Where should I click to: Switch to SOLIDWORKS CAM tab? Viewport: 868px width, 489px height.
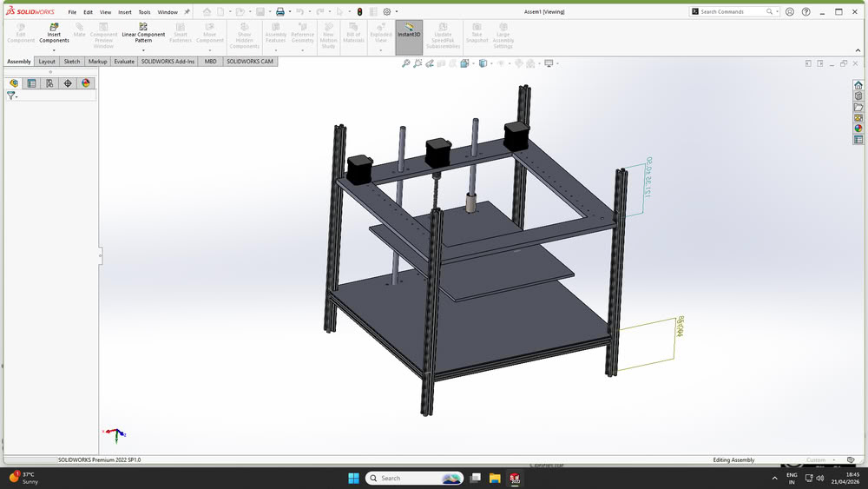pos(250,62)
